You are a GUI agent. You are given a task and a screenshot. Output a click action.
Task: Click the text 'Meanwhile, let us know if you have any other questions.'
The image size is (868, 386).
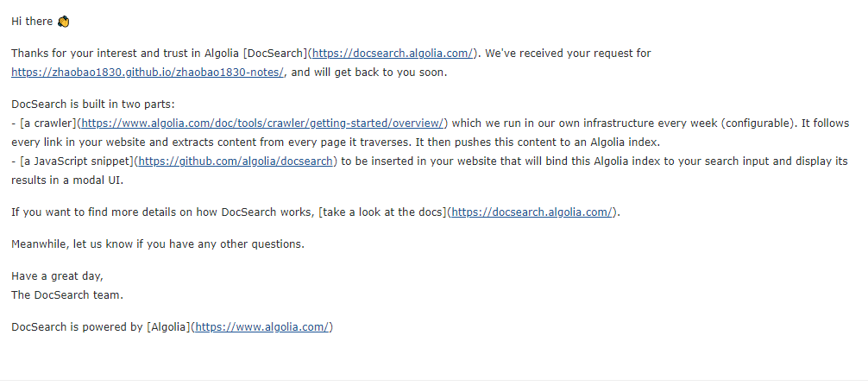(158, 244)
